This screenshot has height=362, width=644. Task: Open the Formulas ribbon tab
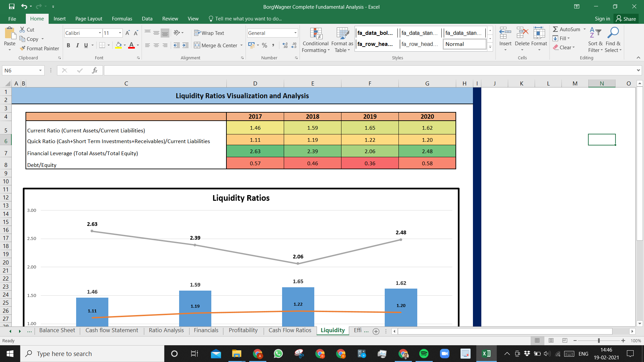[122, 19]
